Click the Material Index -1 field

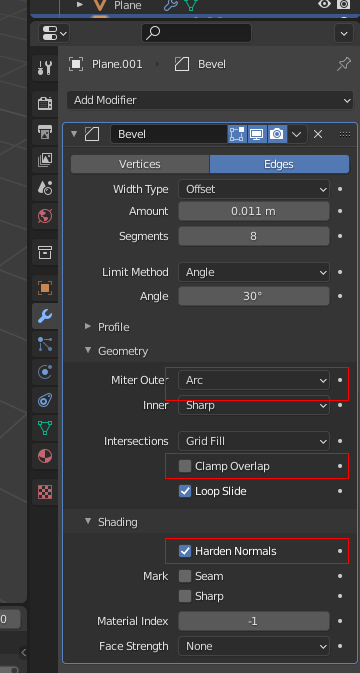[254, 621]
